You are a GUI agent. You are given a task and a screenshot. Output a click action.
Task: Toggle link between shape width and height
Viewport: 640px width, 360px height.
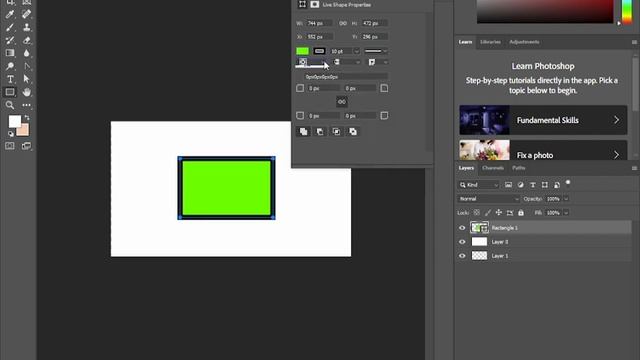click(x=343, y=24)
